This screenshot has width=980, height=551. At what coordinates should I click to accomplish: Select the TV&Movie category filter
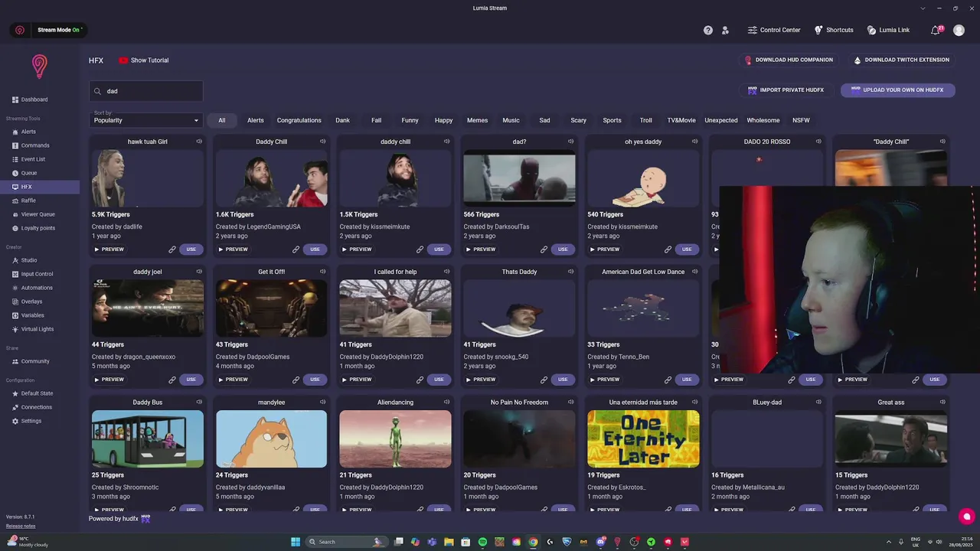[681, 120]
